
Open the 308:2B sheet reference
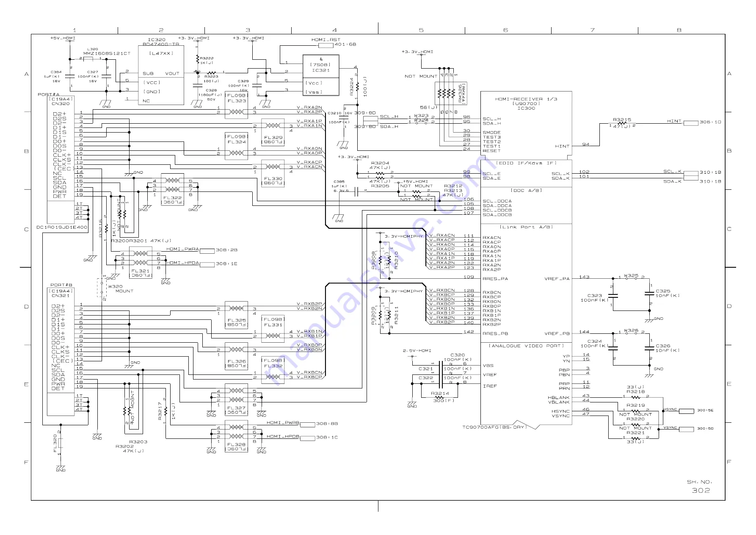pyautogui.click(x=226, y=250)
